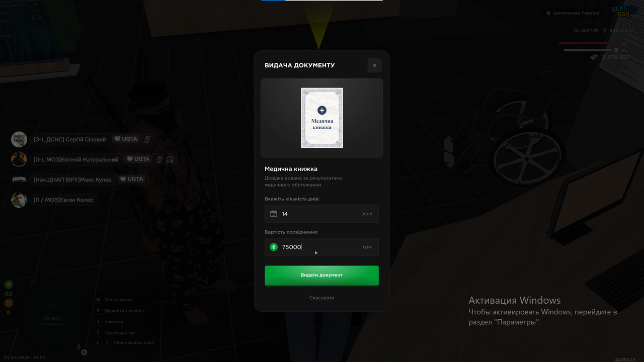Focus the cost field containing 75000

322,247
